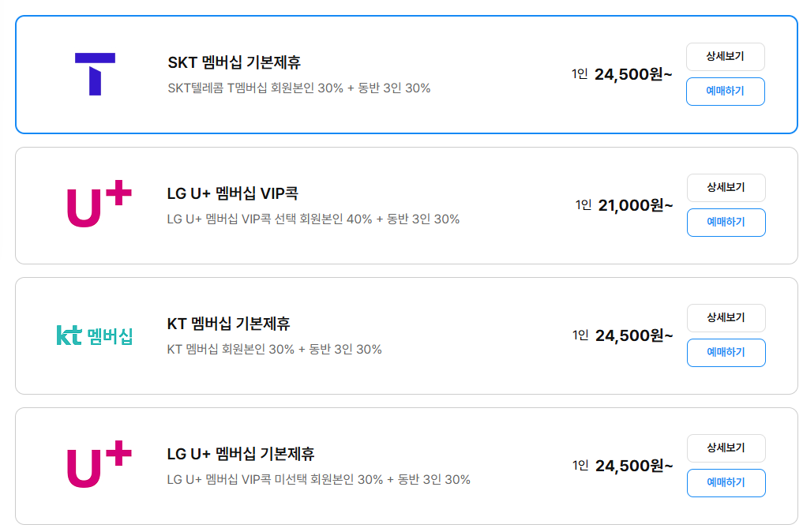Click the 21,000원 VIP콕 price
The image size is (803, 532).
(x=636, y=206)
